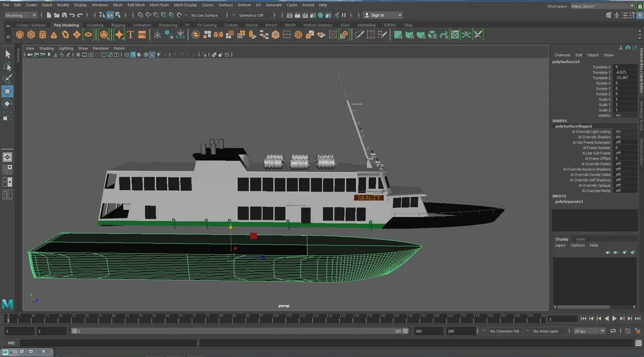The width and height of the screenshot is (644, 357).
Task: Open the Modeling menu set dropdown
Action: coord(20,15)
